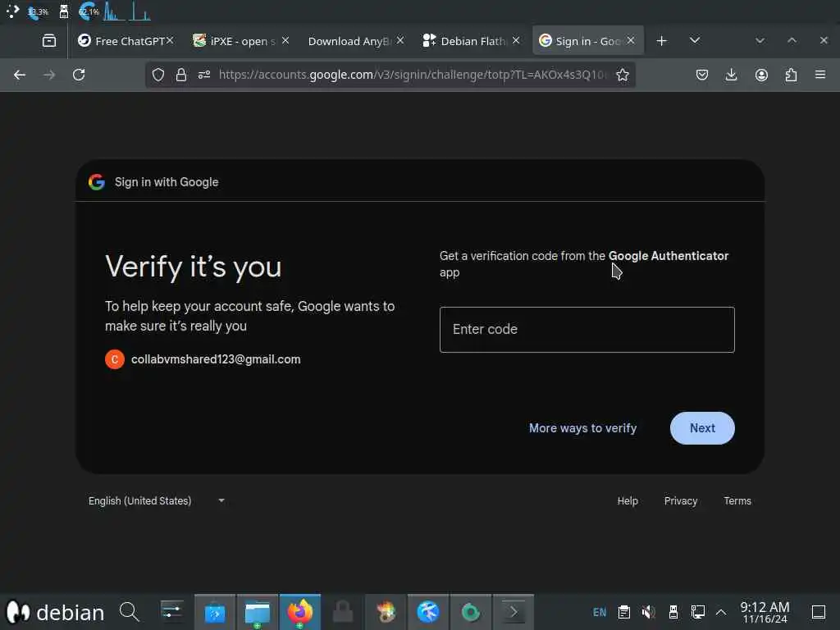
Task: Close the Download AnyBurn tab
Action: click(x=400, y=41)
